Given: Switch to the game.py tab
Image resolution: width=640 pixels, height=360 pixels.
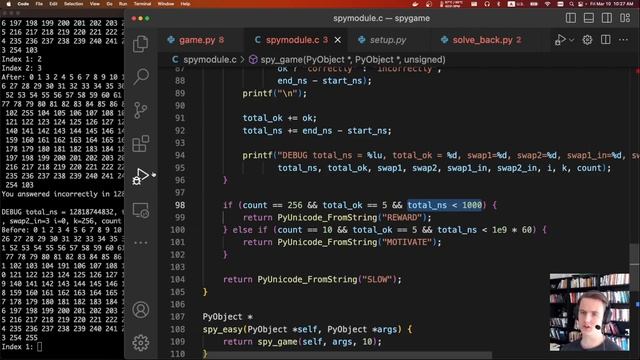Looking at the screenshot, I should [x=196, y=40].
